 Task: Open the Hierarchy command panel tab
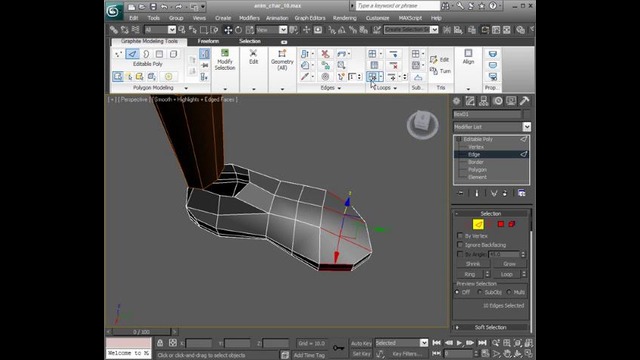[484, 101]
